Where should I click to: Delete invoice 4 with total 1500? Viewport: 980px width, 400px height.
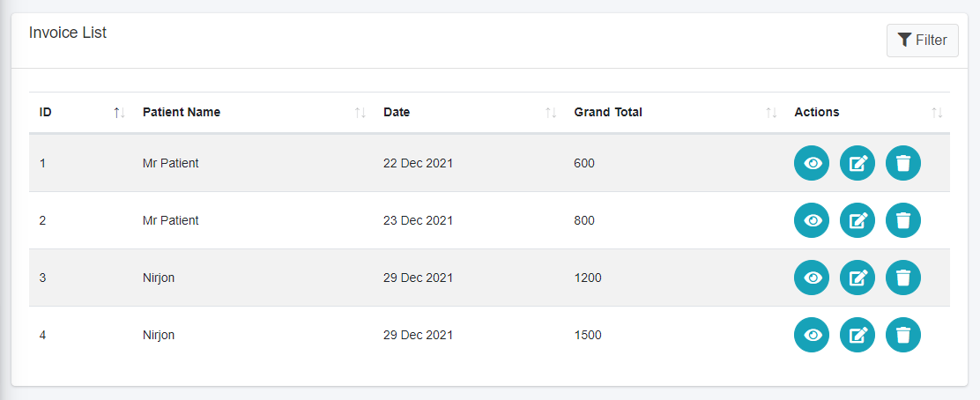[x=903, y=335]
